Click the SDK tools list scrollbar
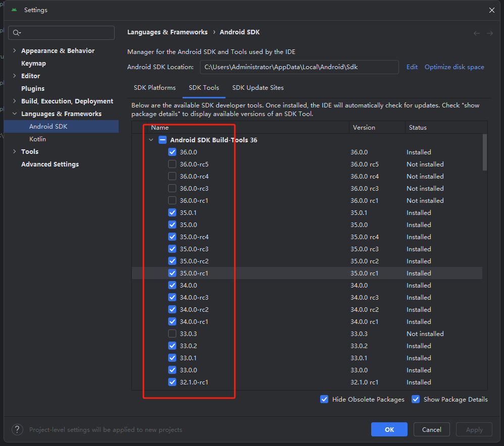The image size is (504, 446). [485, 152]
